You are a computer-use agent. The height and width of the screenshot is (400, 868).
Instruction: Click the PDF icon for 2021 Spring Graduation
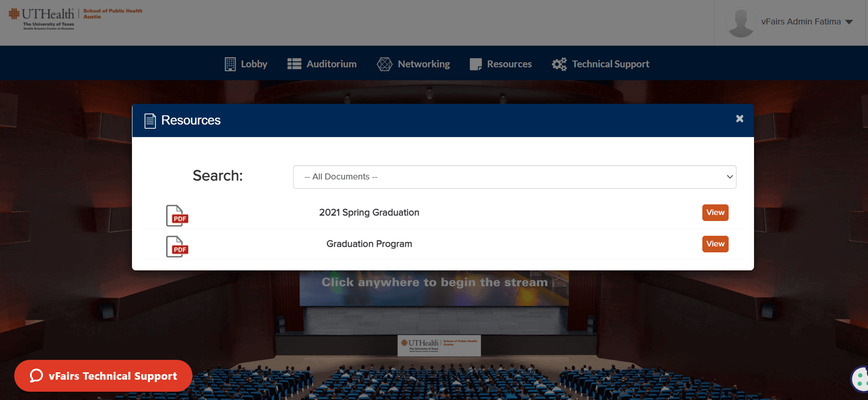point(177,215)
